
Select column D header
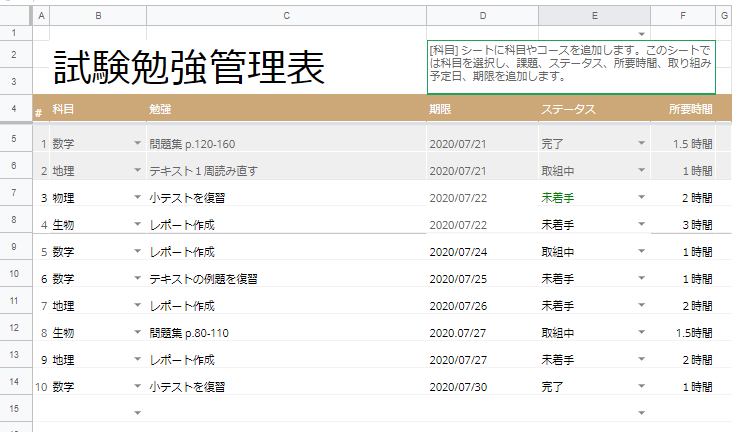pyautogui.click(x=482, y=16)
